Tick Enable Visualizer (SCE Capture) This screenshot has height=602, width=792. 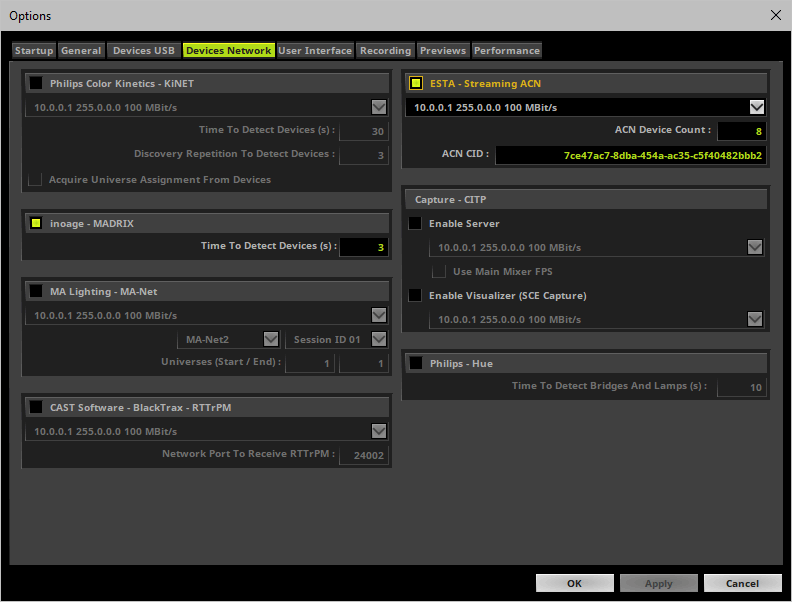[x=415, y=295]
